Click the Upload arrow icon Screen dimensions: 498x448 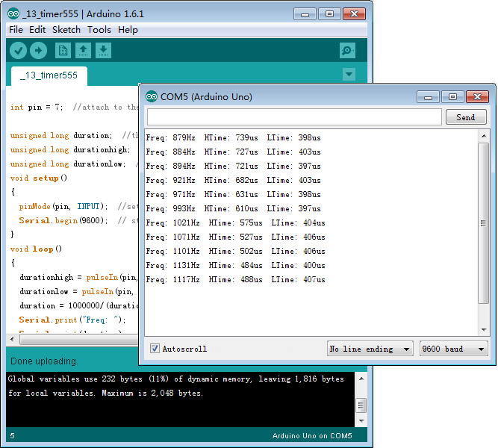[38, 51]
